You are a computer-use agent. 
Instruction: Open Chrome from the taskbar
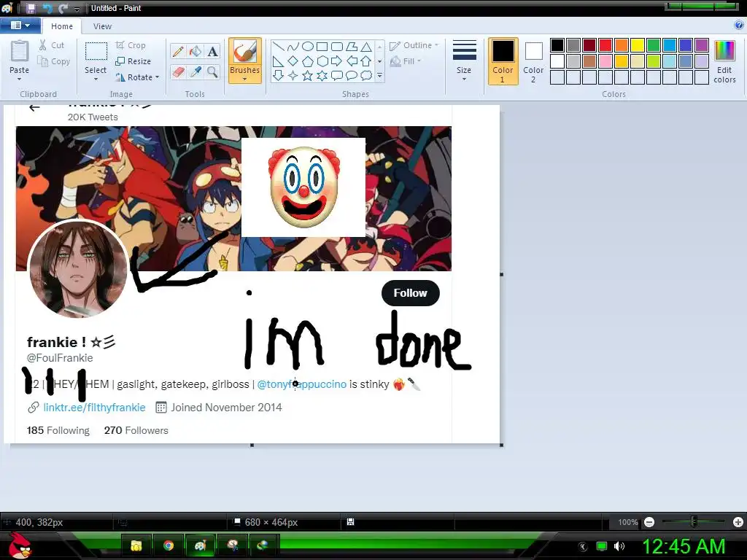(169, 545)
